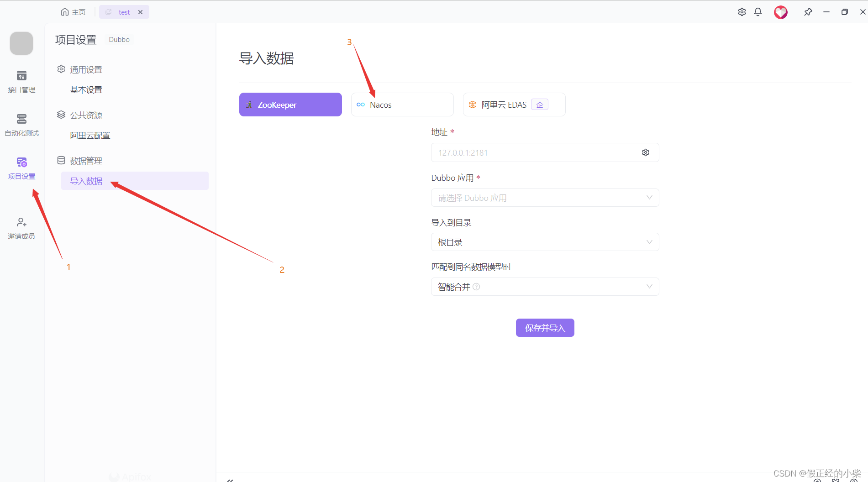Open the 智能合并 matching dropdown
868x482 pixels.
(x=545, y=287)
